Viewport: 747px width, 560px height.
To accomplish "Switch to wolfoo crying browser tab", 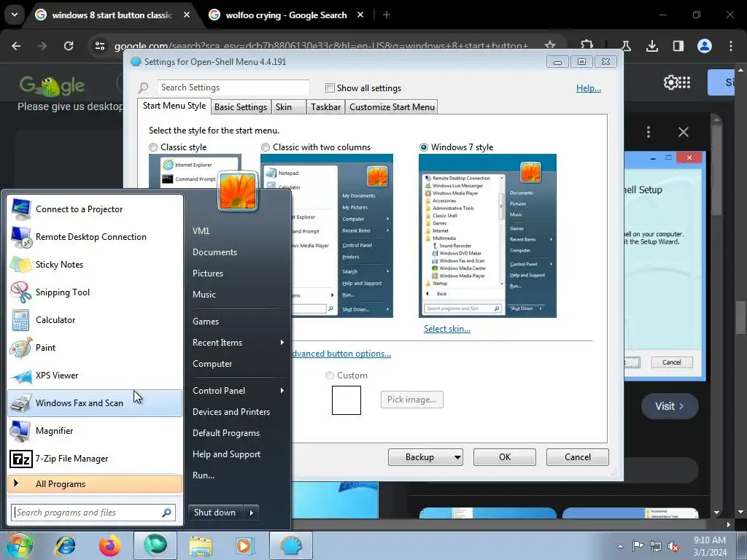I will point(286,15).
